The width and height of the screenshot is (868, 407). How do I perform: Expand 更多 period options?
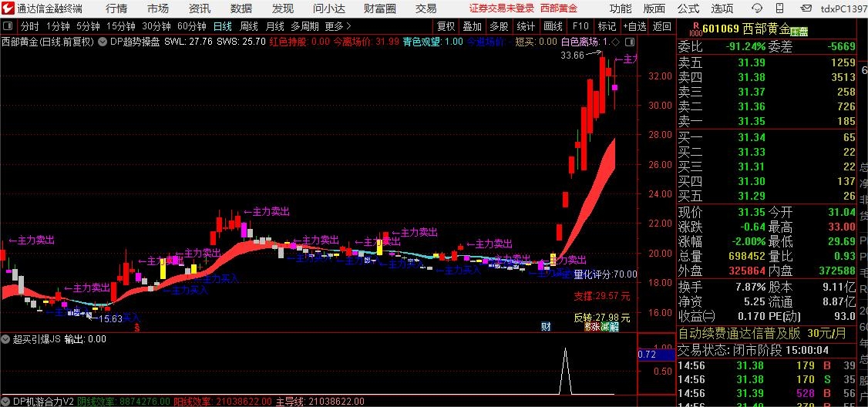[x=338, y=26]
